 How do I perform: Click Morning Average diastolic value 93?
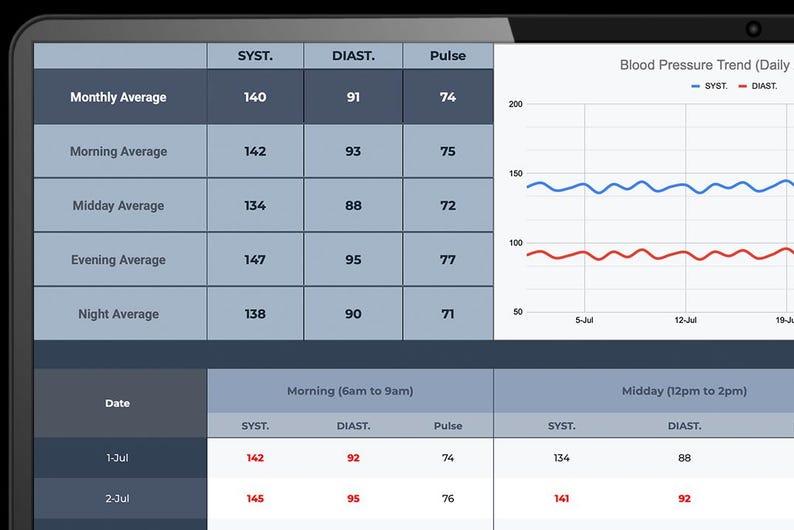pos(353,151)
